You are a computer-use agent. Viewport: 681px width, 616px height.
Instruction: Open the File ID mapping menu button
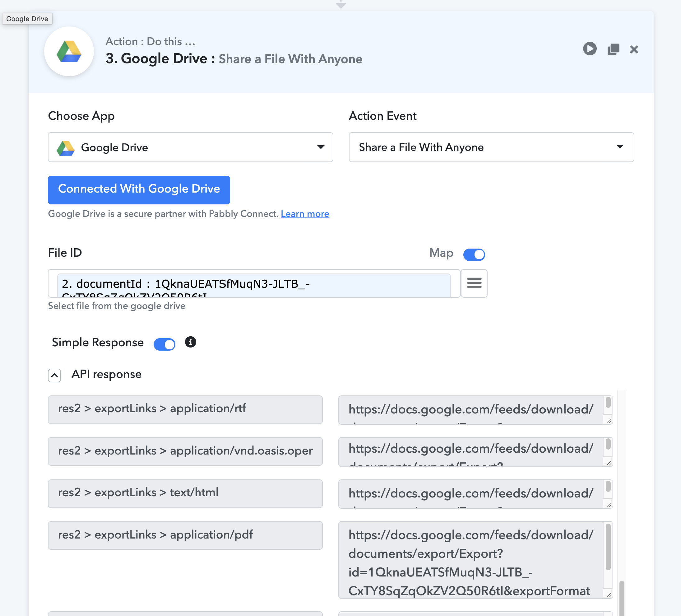coord(474,283)
